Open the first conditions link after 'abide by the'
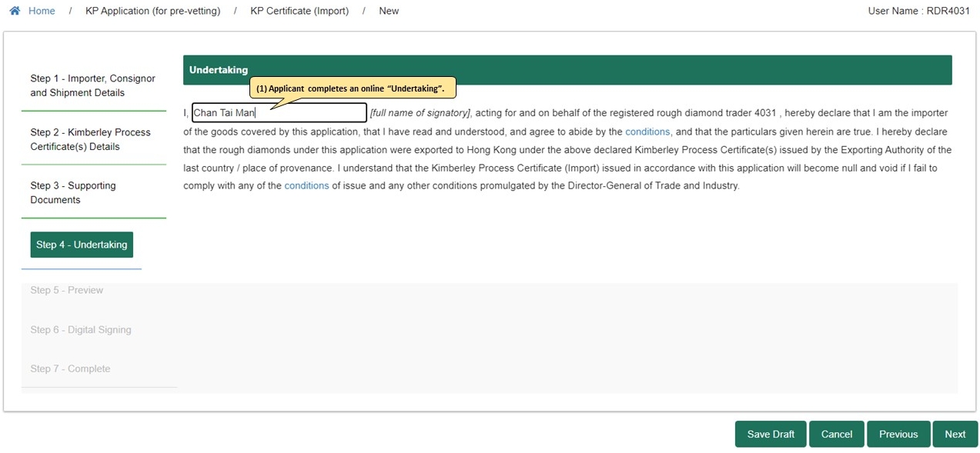 (647, 132)
